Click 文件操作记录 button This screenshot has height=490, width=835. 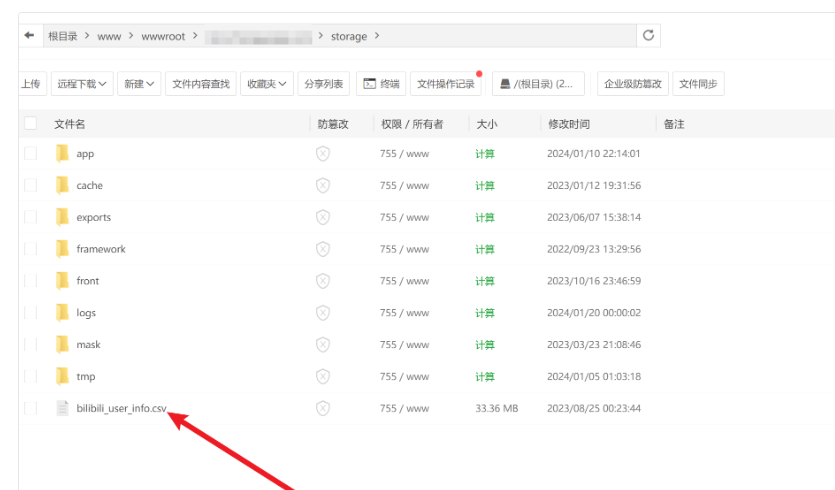(x=446, y=84)
